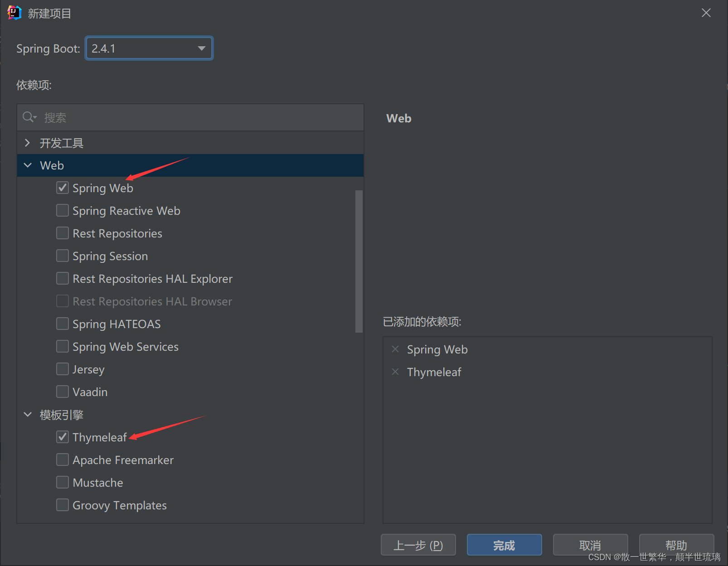Click the IntelliJ IDEA logo icon in title bar

pos(15,13)
